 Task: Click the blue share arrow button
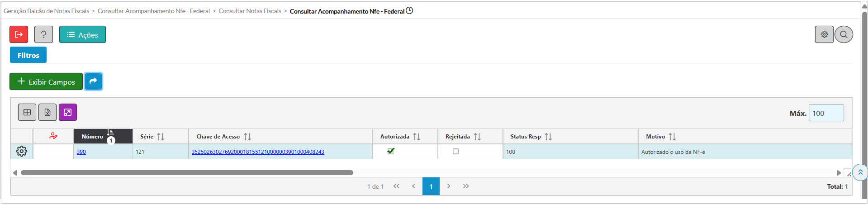93,81
